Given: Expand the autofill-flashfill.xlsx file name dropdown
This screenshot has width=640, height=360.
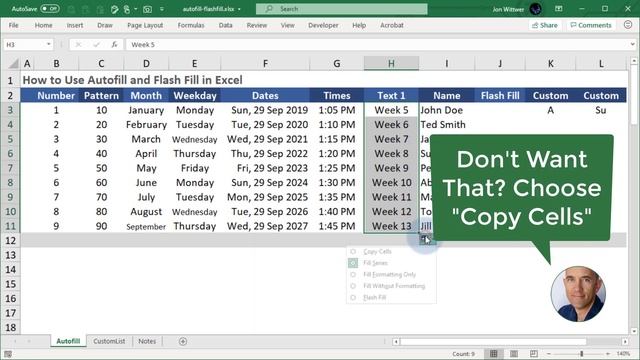Looking at the screenshot, I should 239,9.
